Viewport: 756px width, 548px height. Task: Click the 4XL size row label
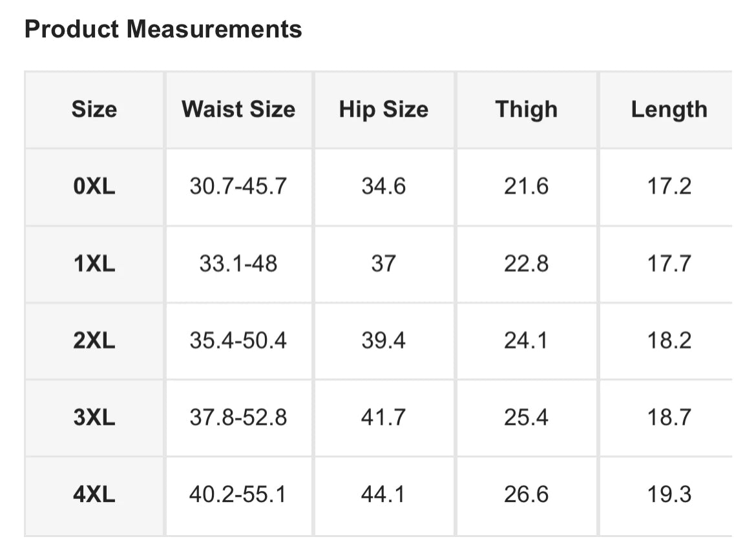coord(94,494)
